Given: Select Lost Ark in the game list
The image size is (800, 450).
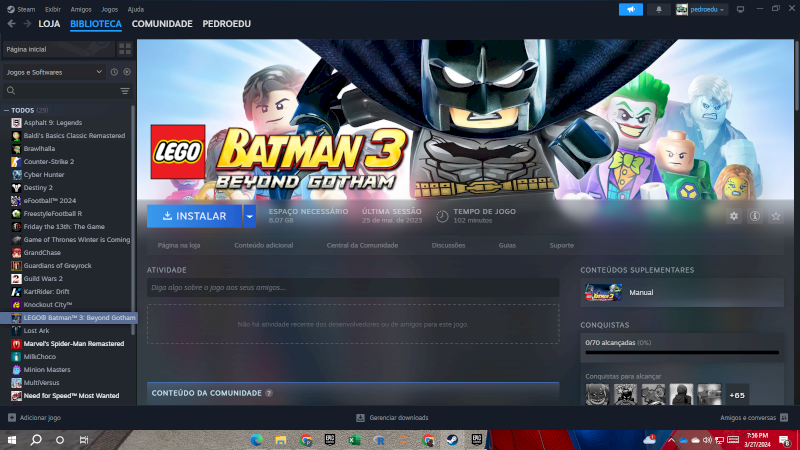Looking at the screenshot, I should tap(36, 330).
